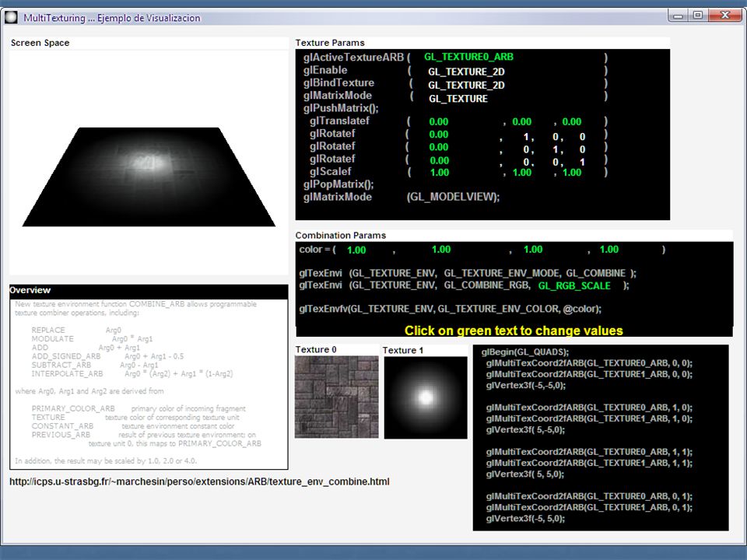Click glMultiTexCoord2fARB(GL_TEXTURE0_ARB, 1, 1);
Screen dimensions: 747x560
click(x=589, y=452)
